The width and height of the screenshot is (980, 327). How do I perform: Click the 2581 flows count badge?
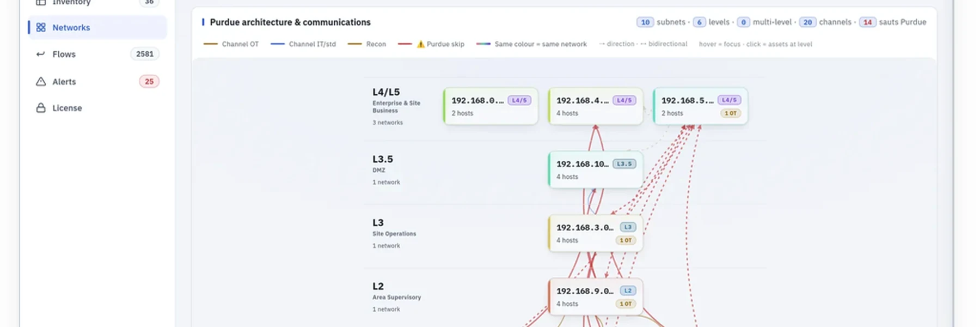pos(145,54)
